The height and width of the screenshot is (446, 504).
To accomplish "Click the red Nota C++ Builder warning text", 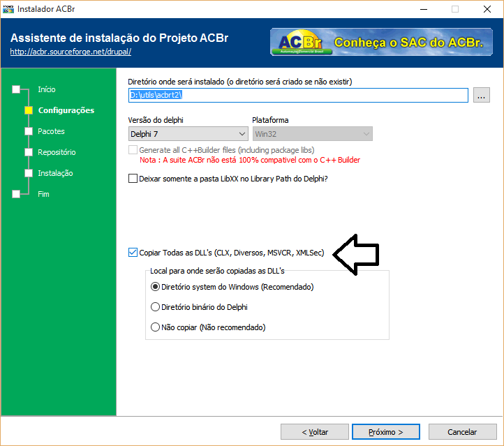I will click(250, 160).
